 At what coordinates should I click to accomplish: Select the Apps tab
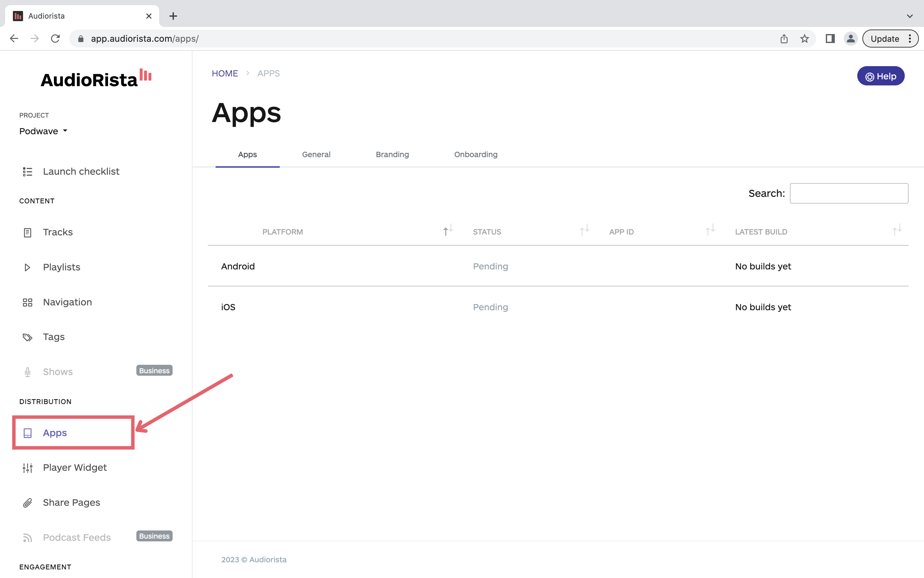click(247, 154)
